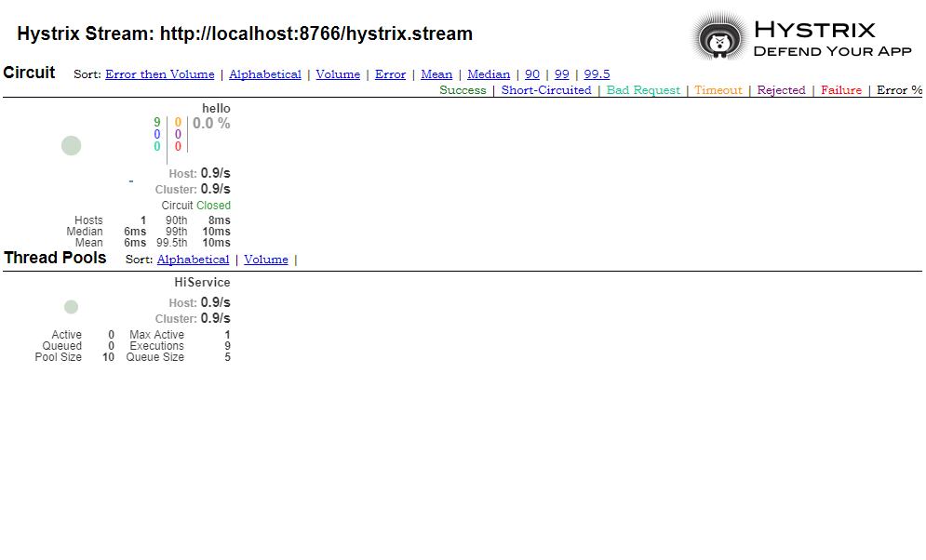Sort circuits by Error then Volume
926x560 pixels.
pyautogui.click(x=159, y=74)
